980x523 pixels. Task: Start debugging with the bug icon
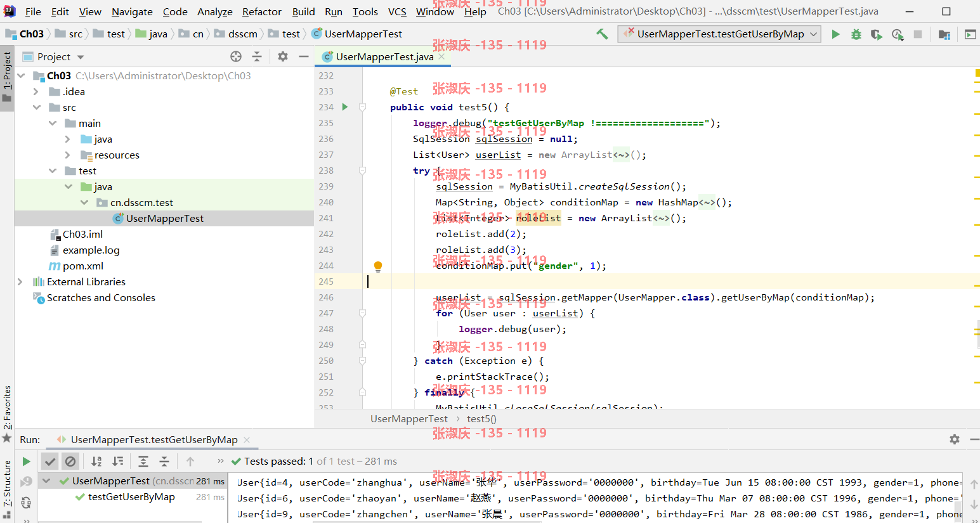(x=856, y=34)
